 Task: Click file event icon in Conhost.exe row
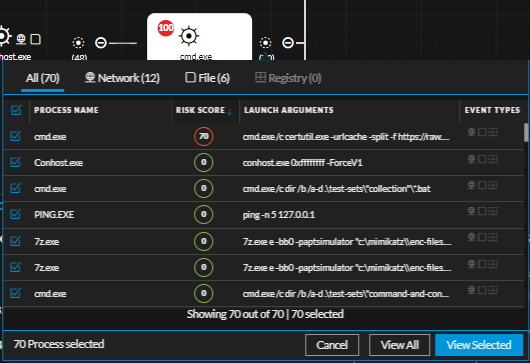coord(482,159)
